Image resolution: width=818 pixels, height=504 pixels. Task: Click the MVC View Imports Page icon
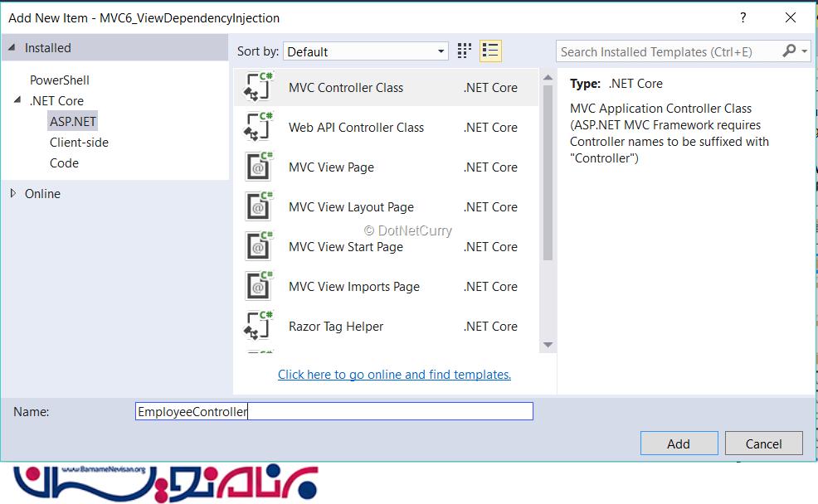(x=258, y=286)
